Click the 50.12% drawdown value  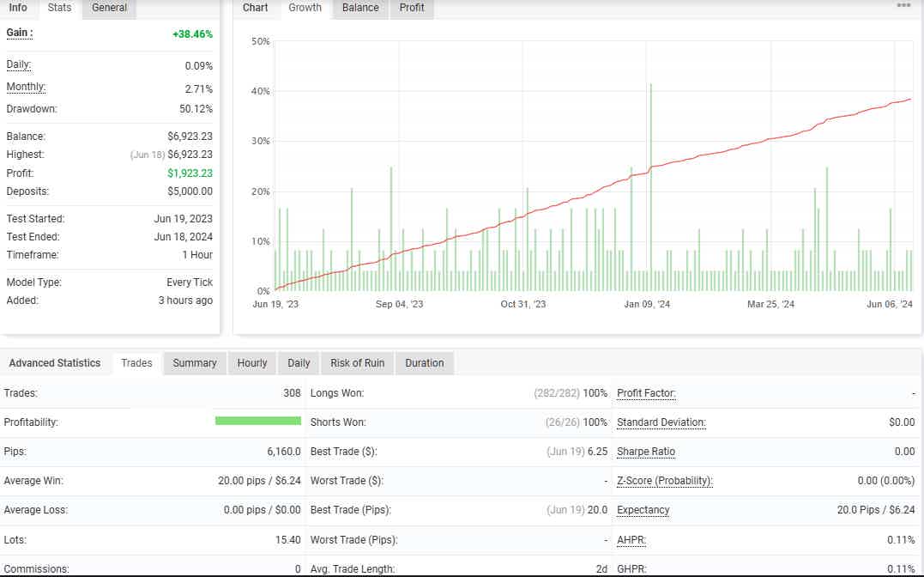coord(196,108)
